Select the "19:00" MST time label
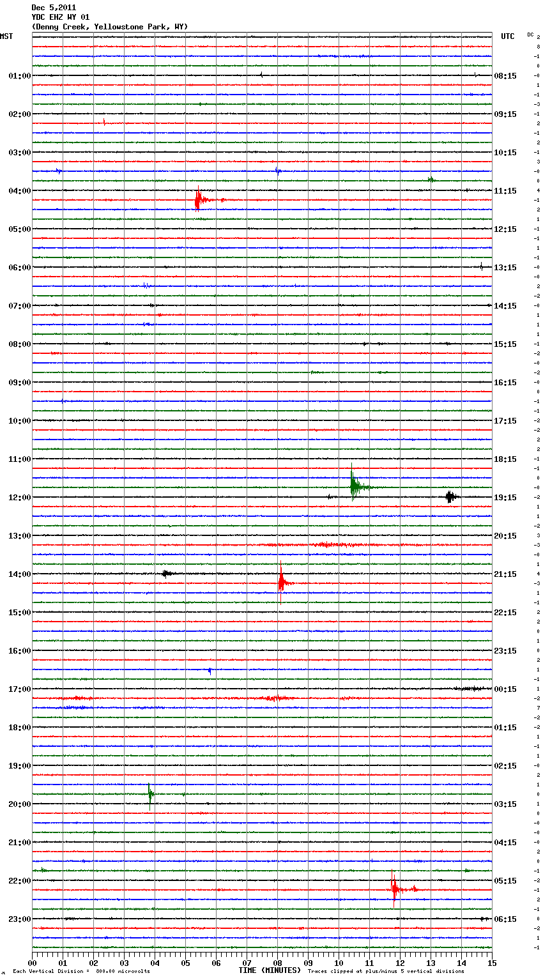The image size is (543, 980). (x=20, y=766)
